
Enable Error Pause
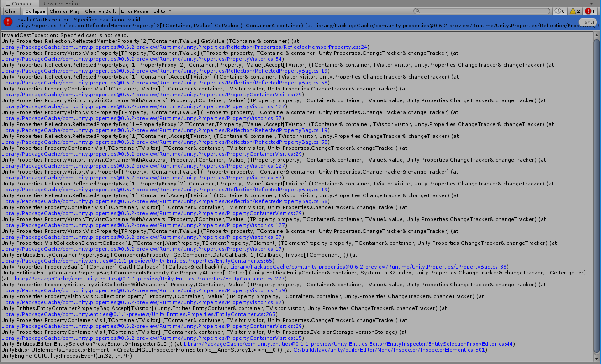point(135,11)
